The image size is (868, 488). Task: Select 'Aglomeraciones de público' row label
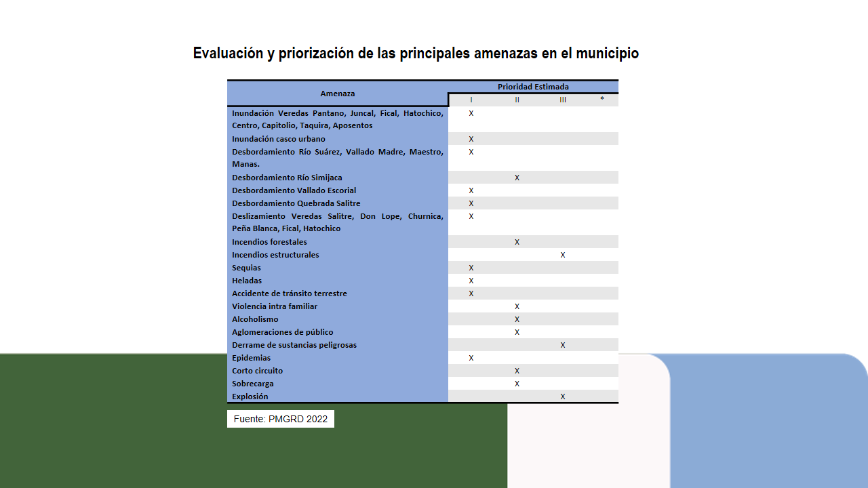[x=283, y=332]
